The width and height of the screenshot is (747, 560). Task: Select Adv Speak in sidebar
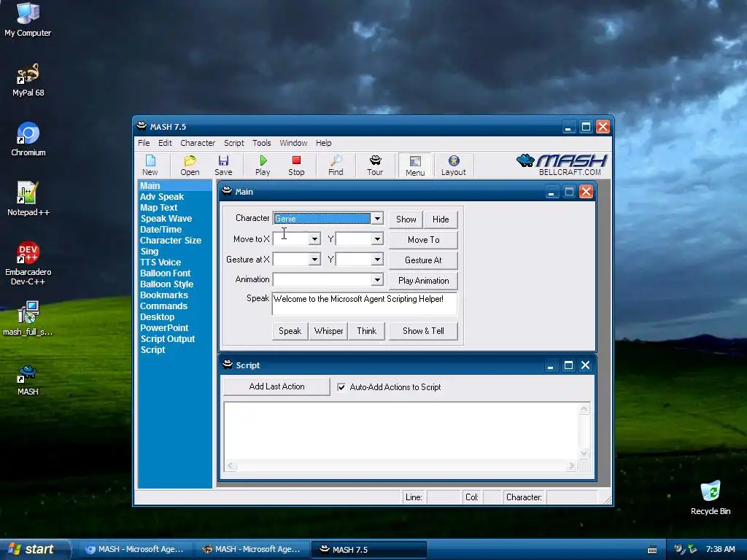click(x=162, y=197)
